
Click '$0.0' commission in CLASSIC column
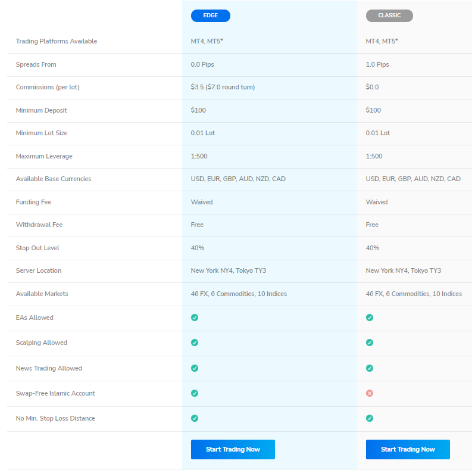(x=372, y=87)
